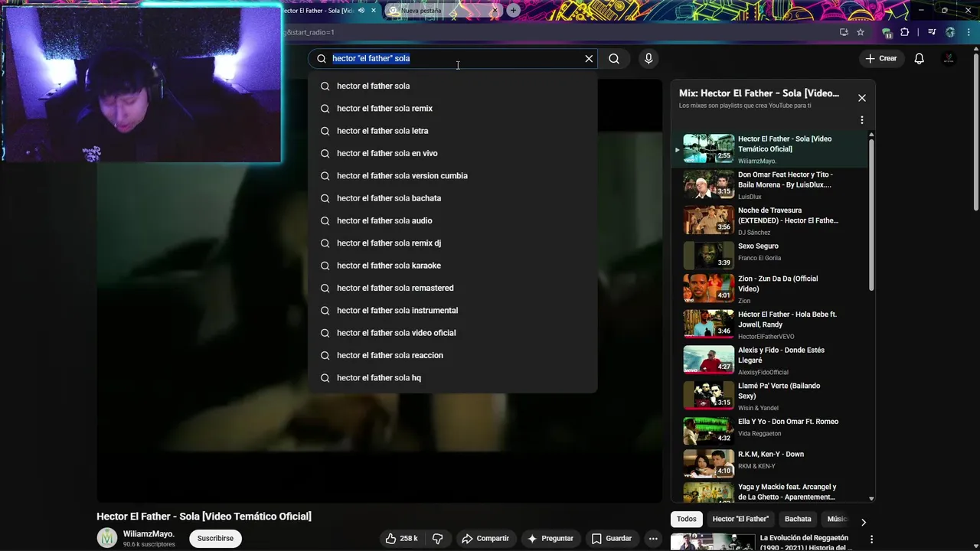Close the Hector El Father - Sola browser tab
The image size is (980, 551).
coord(374,11)
